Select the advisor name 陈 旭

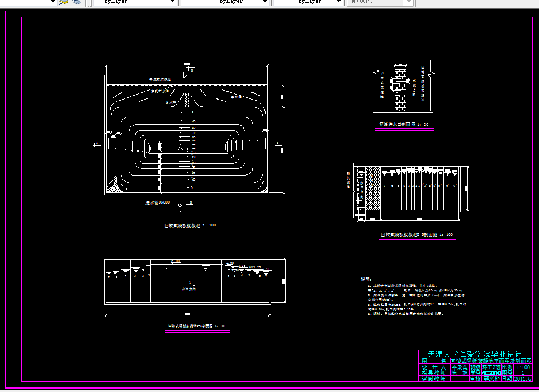point(460,373)
